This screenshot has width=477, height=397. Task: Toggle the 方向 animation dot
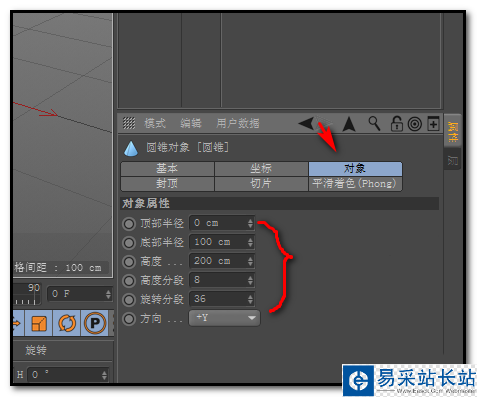click(129, 319)
